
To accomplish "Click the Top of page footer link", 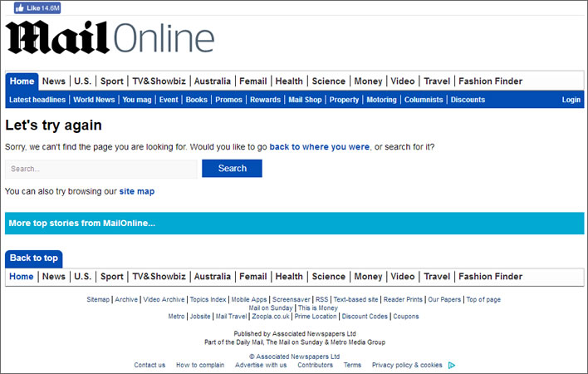I will 483,299.
